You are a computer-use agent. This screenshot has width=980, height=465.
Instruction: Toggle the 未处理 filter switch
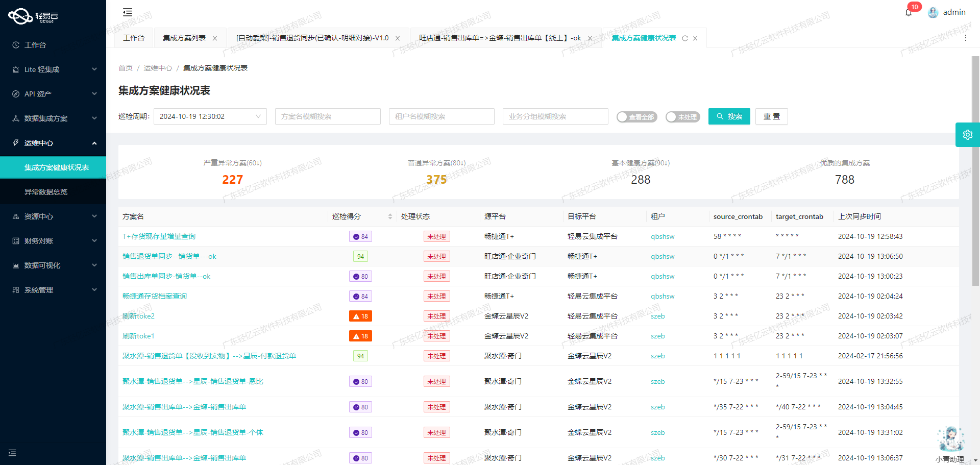click(682, 117)
